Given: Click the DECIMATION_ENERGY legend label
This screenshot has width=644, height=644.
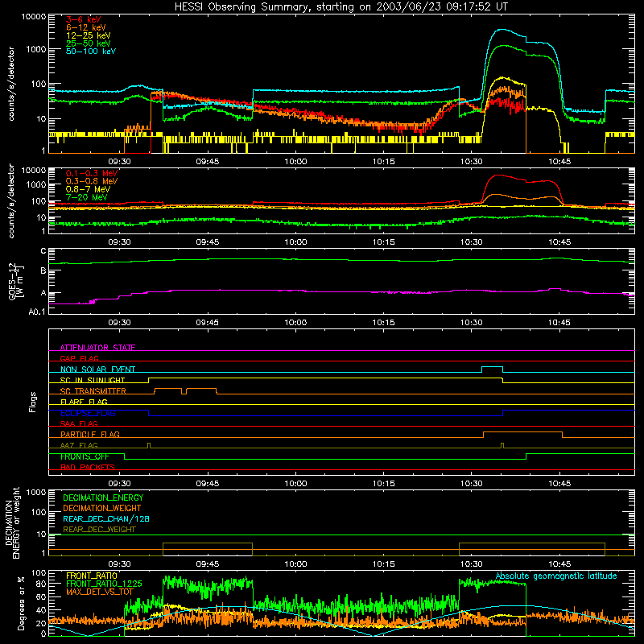Looking at the screenshot, I should click(x=103, y=497).
